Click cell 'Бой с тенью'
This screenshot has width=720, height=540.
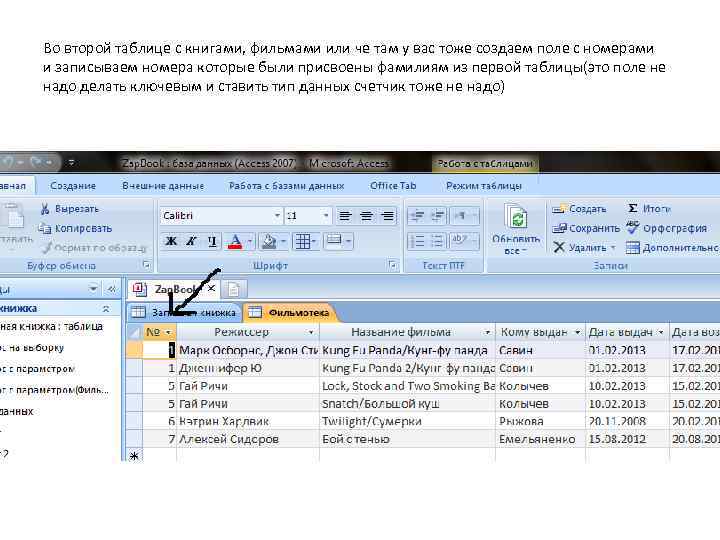(407, 439)
